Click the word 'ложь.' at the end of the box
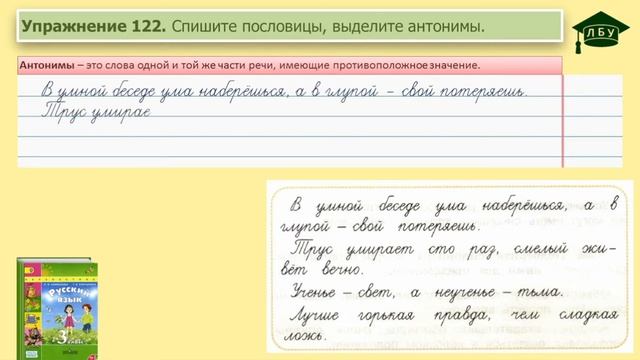This screenshot has width=640, height=360. [305, 336]
